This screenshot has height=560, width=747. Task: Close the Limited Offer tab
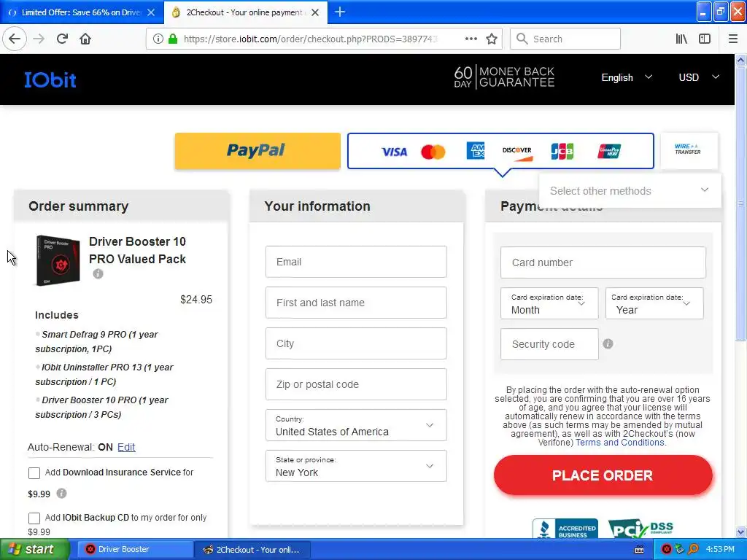[151, 12]
